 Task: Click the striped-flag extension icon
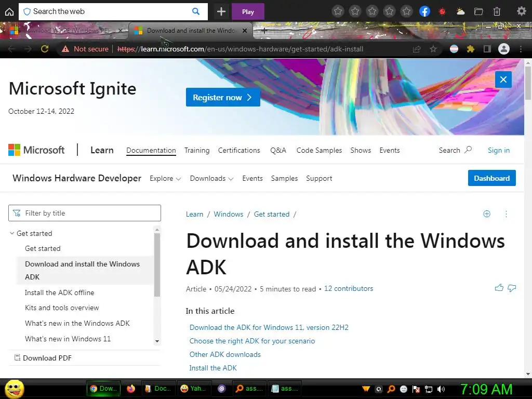(454, 49)
